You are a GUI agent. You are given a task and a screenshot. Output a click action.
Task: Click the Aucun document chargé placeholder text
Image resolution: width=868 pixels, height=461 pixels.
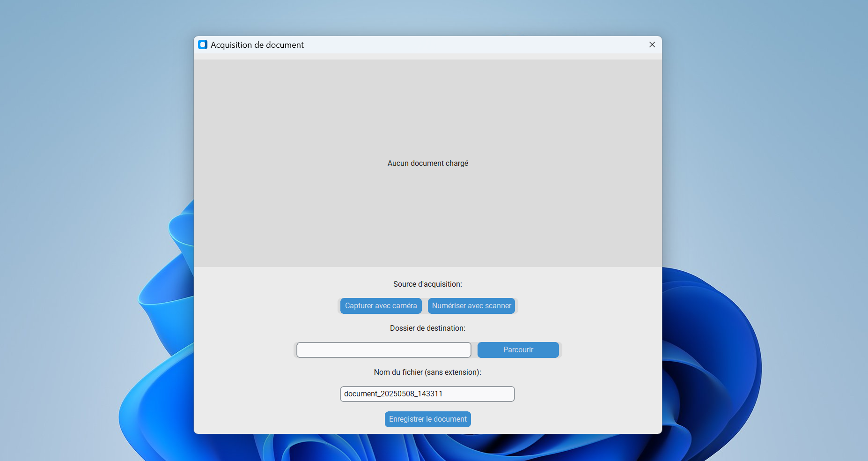tap(427, 164)
